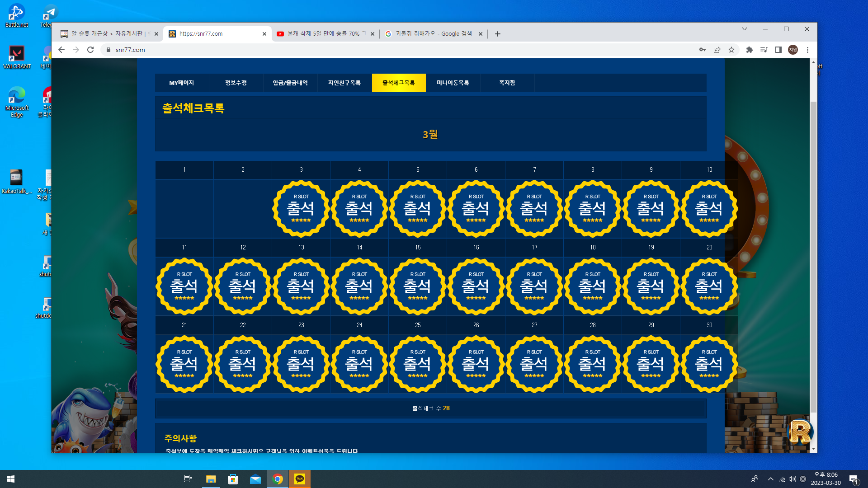Open the 정보수정 menu tab
This screenshot has width=868, height=488.
pos(236,83)
